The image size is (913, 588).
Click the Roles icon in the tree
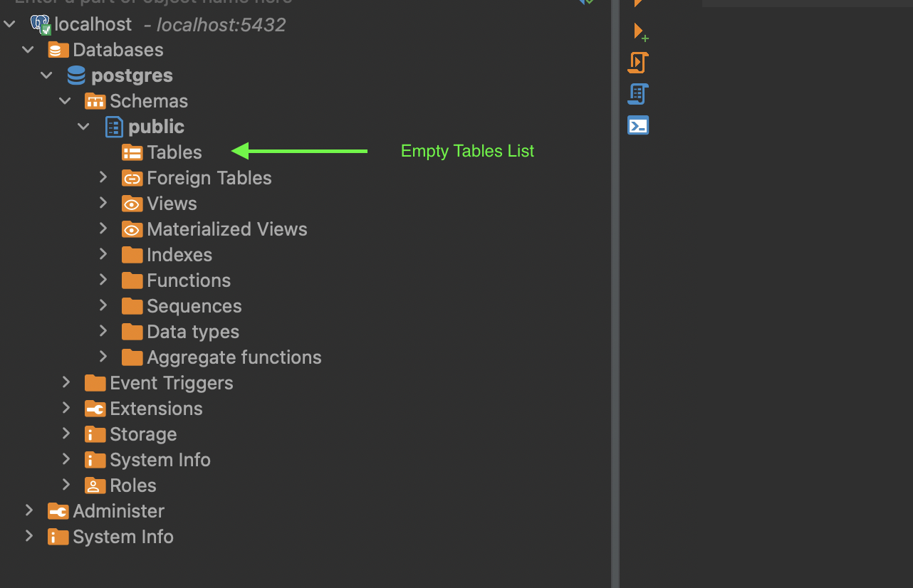pos(95,485)
